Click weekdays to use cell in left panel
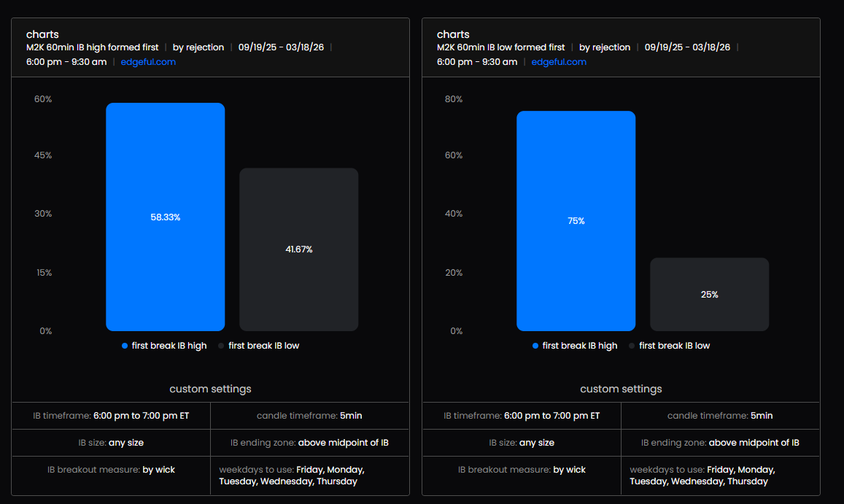The height and width of the screenshot is (504, 844). [x=309, y=476]
